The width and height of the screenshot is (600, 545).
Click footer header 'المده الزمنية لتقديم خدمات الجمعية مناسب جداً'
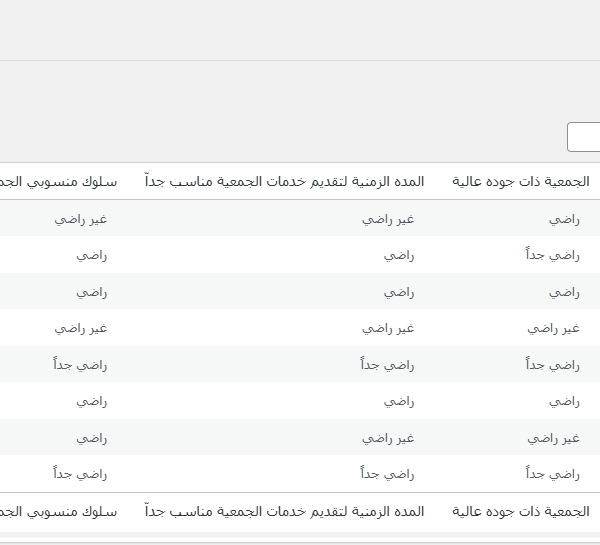(285, 512)
